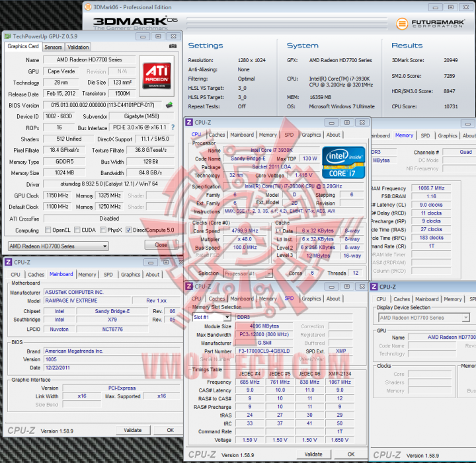The width and height of the screenshot is (476, 463).
Task: Open the AMD Radeon HD7700 Series dropdown in GPU-Z
Action: coord(58,246)
